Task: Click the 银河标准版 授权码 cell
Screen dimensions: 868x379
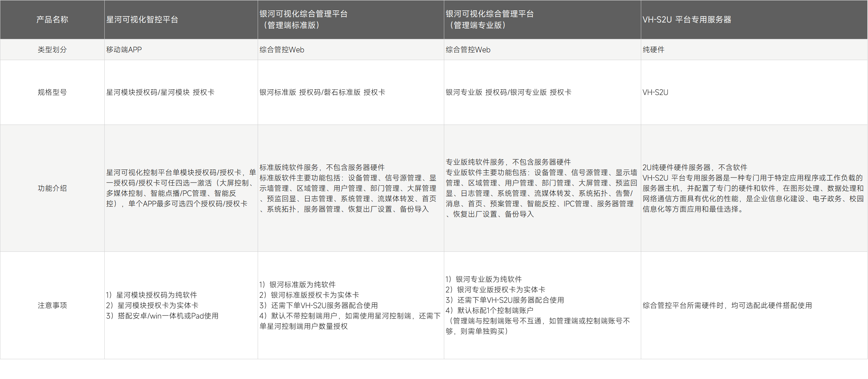Action: [x=322, y=92]
